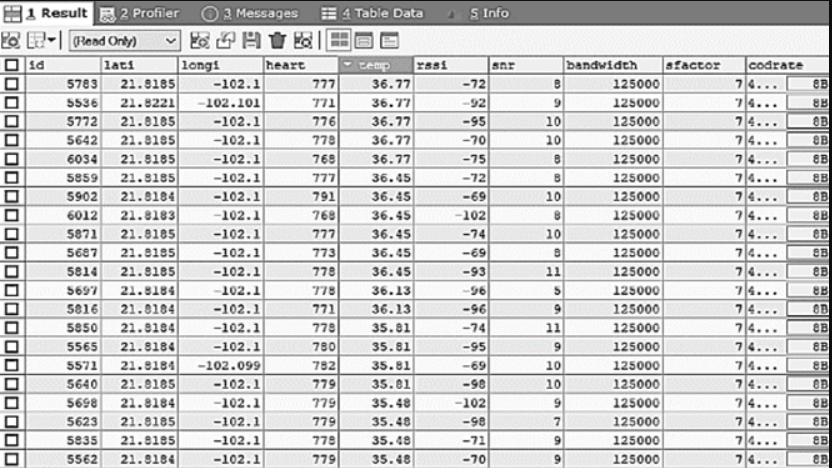832x468 pixels.
Task: Expand the copy options dropdown arrow
Action: pos(49,41)
